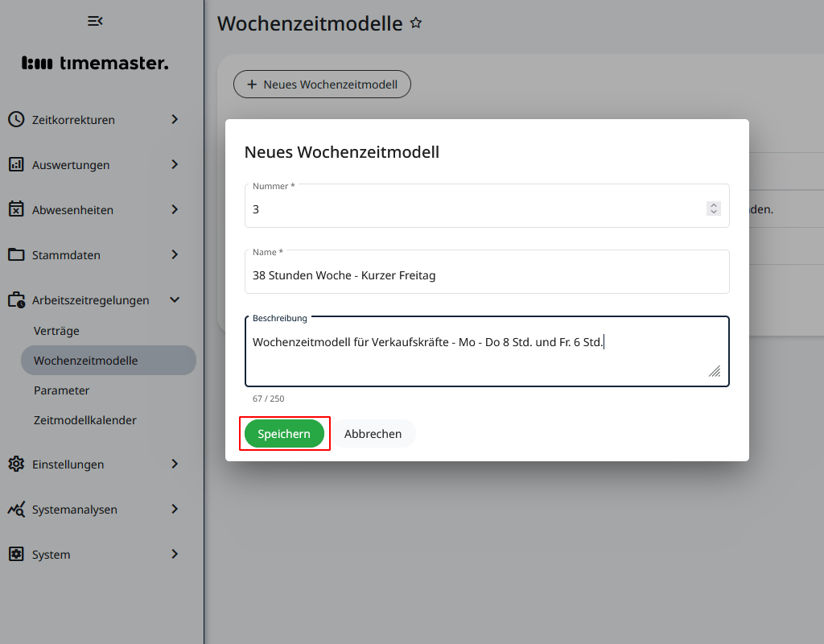Click inside the Beschreibung text area
The image size is (824, 644).
point(486,351)
